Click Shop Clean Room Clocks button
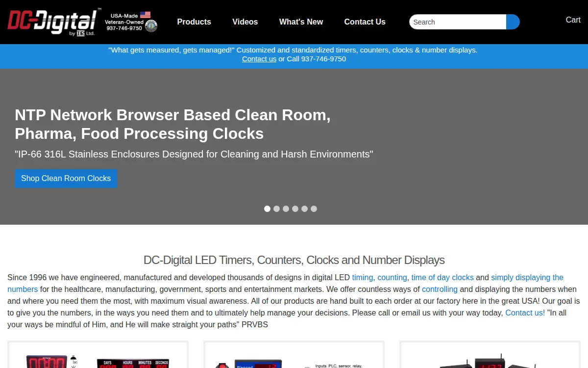The width and height of the screenshot is (588, 368). coord(66,179)
